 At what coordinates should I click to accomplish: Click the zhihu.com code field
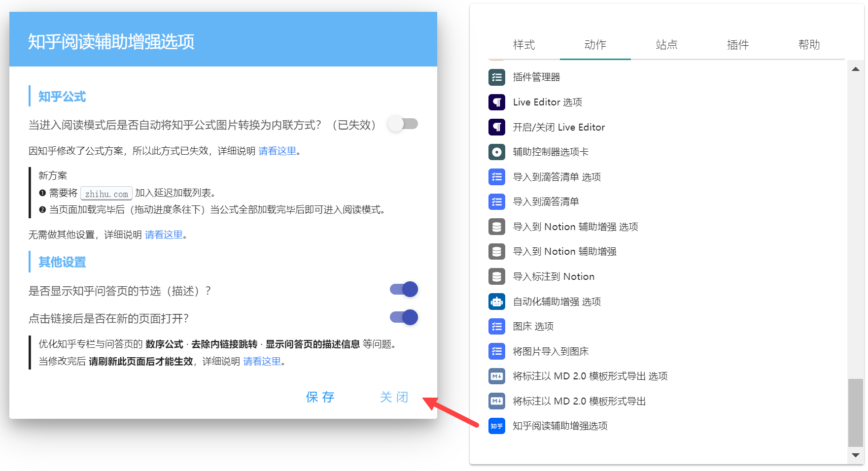tap(105, 193)
